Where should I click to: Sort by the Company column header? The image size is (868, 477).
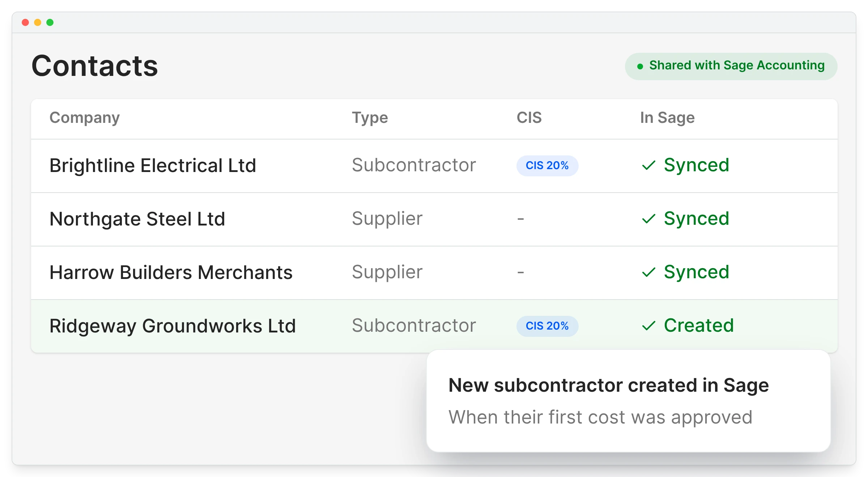pos(85,118)
